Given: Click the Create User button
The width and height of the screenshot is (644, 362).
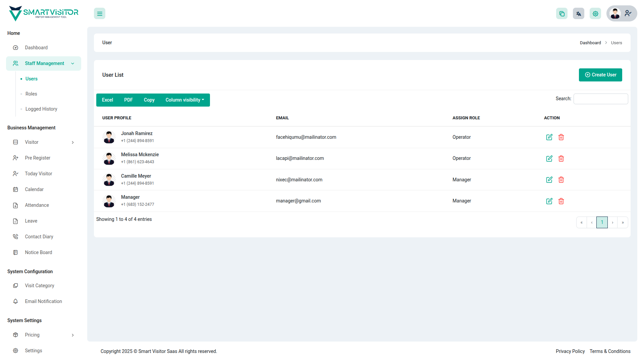Looking at the screenshot, I should pyautogui.click(x=600, y=75).
